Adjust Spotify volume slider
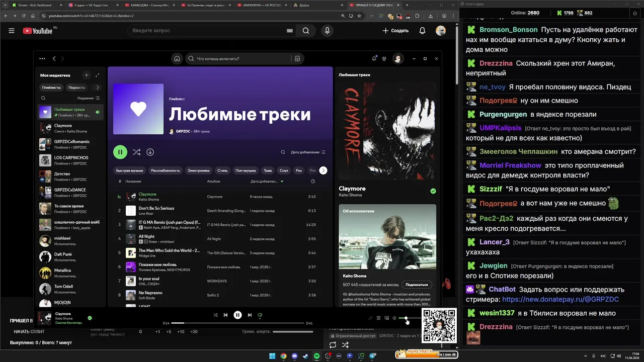 tap(409, 318)
